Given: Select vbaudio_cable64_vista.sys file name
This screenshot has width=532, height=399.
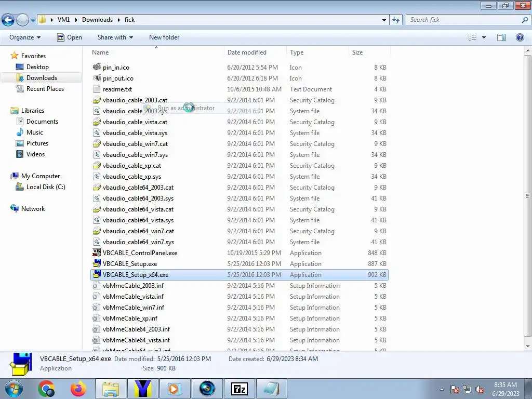Looking at the screenshot, I should click(138, 220).
